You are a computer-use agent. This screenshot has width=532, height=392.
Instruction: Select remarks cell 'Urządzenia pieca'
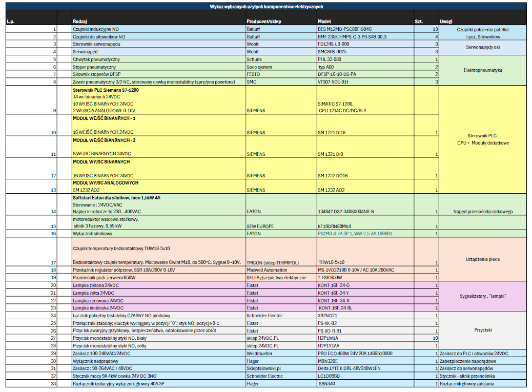[483, 259]
